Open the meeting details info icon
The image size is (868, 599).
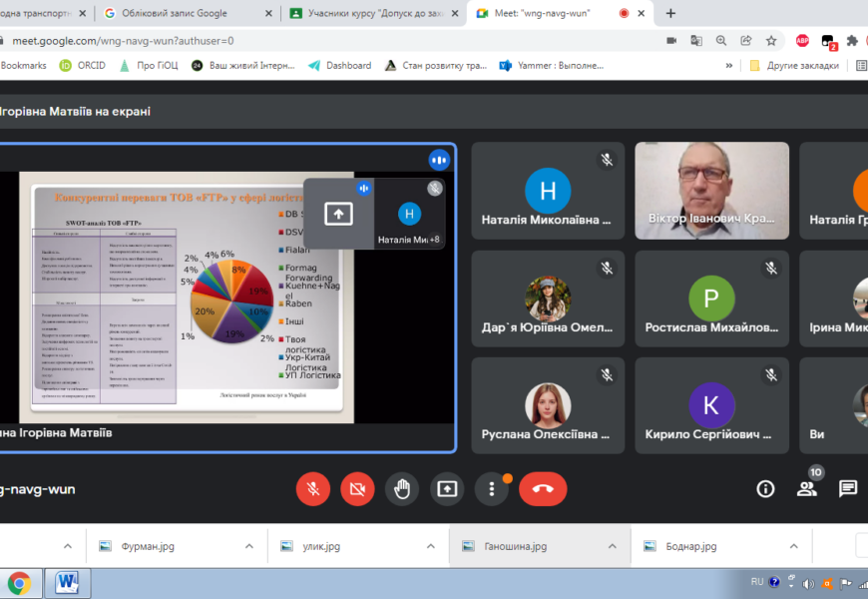[765, 488]
